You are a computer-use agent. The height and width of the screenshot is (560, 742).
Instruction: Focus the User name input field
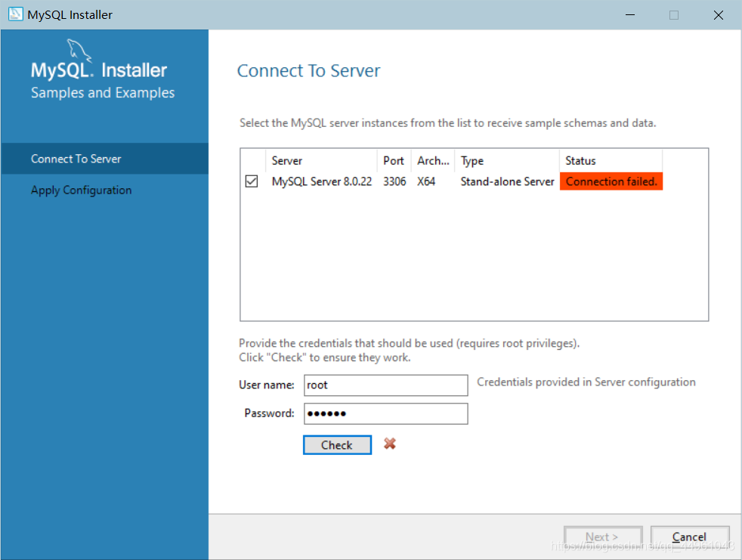coord(385,385)
